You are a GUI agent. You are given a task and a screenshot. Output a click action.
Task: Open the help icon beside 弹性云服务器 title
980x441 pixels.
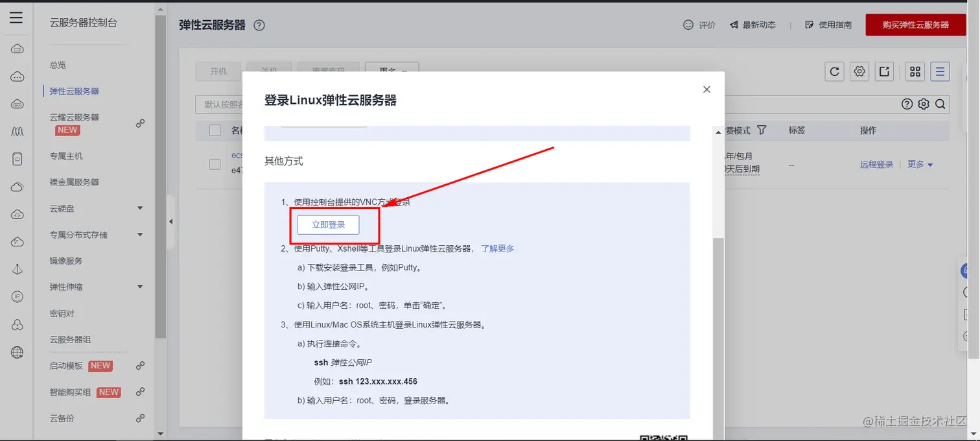259,25
